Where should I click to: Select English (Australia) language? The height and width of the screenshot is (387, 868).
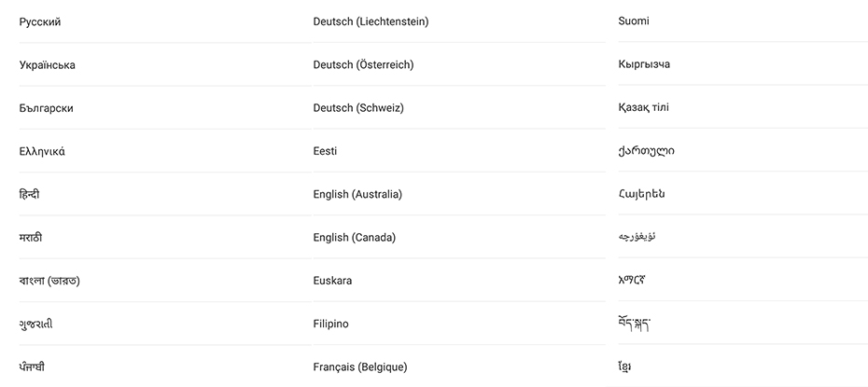click(x=357, y=194)
